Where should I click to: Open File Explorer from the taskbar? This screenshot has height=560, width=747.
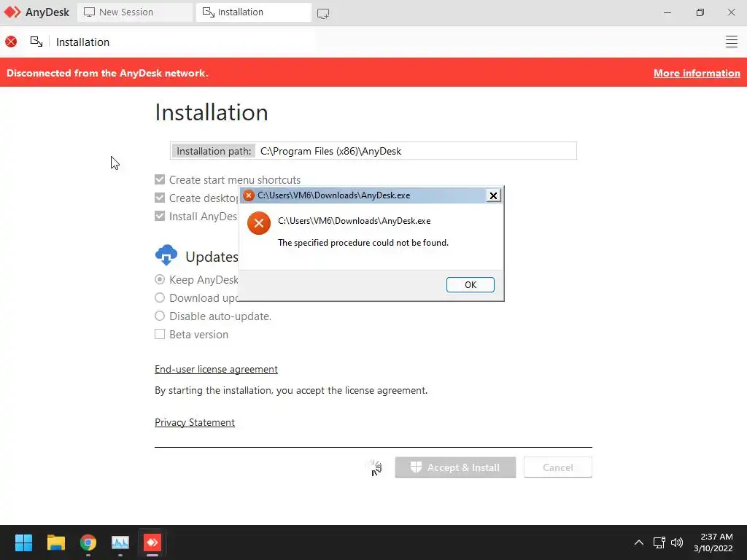(55, 542)
